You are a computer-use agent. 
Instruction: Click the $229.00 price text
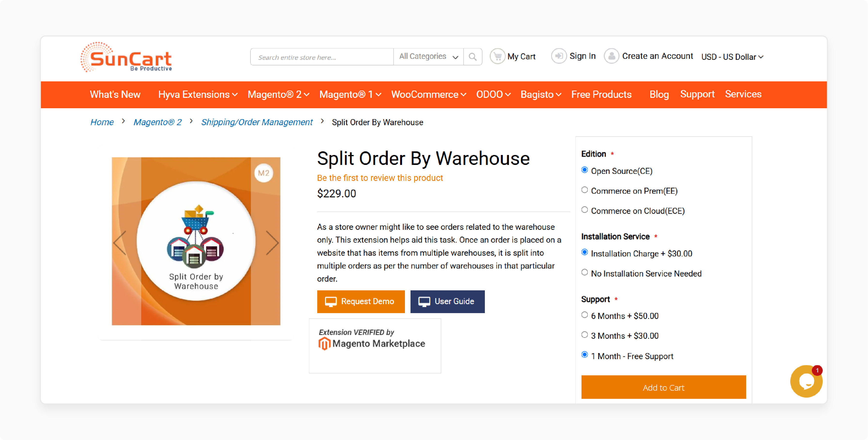336,194
